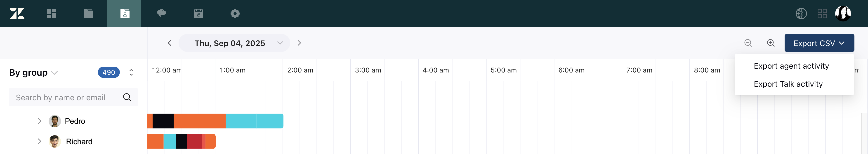Go to previous day arrow
This screenshot has height=154, width=868.
tap(170, 43)
